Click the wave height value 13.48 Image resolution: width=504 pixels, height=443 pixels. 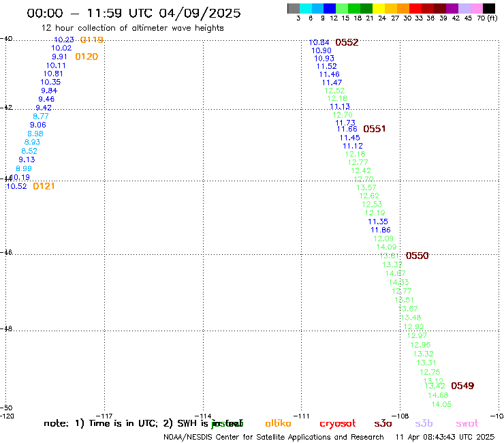point(411,318)
